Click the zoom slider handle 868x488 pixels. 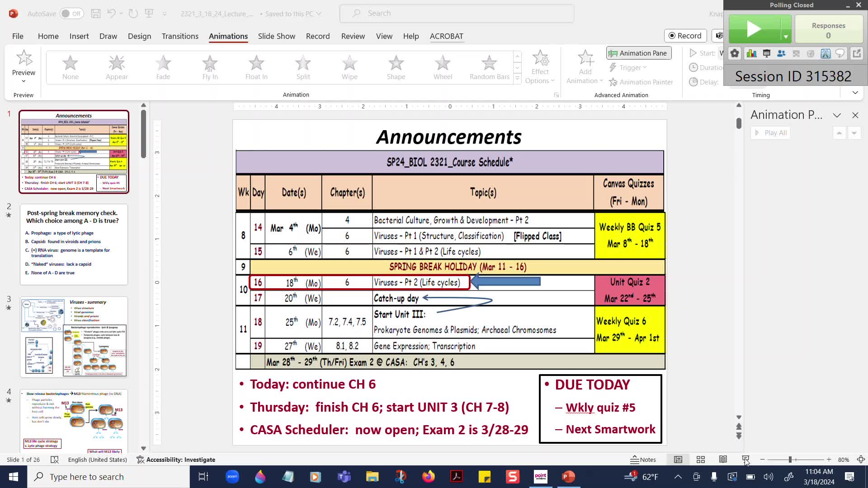click(x=790, y=460)
